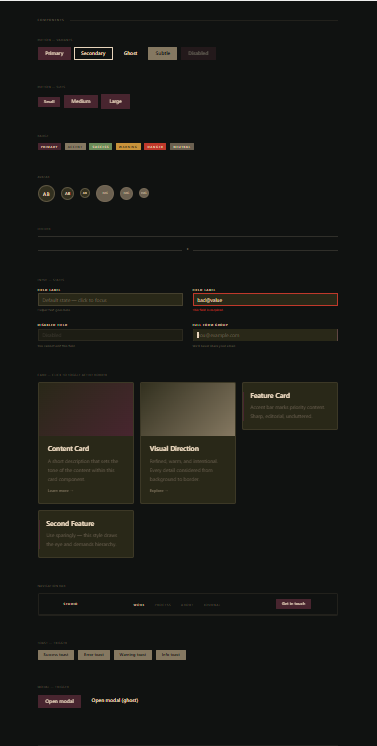The height and width of the screenshot is (746, 377).
Task: Select the Process nav item
Action: [163, 605]
